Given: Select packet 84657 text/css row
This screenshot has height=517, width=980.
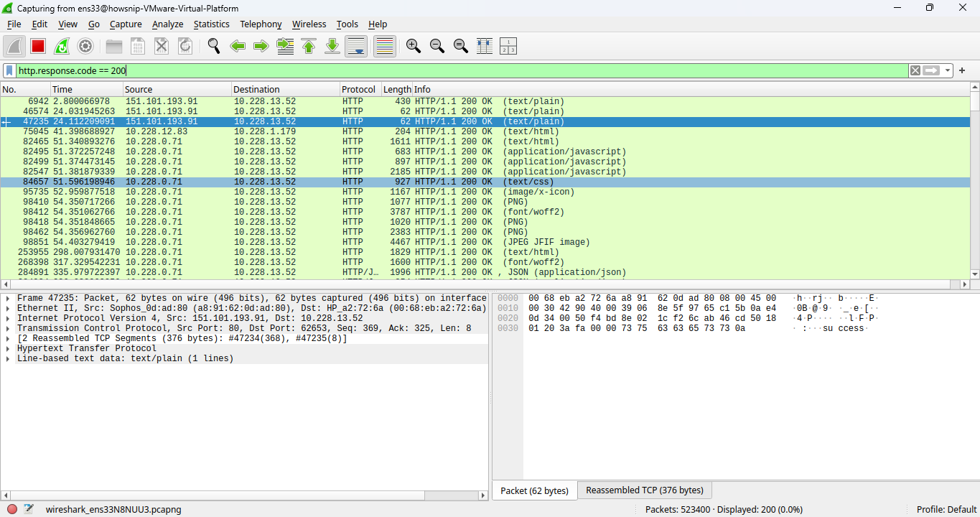Looking at the screenshot, I should point(485,182).
